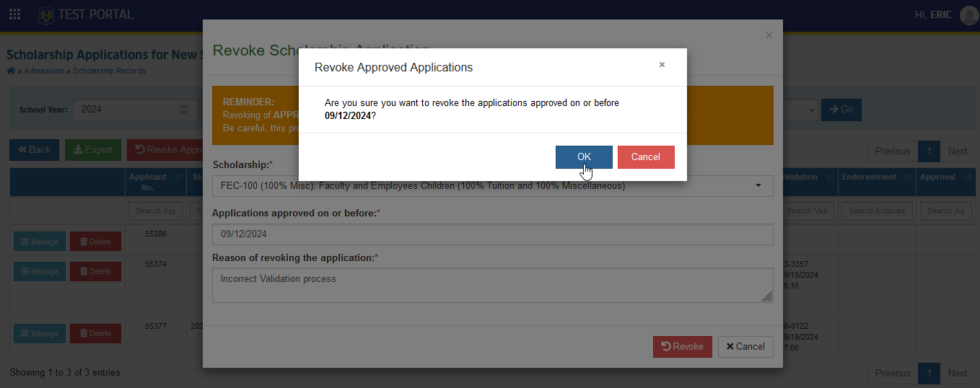This screenshot has height=388, width=980.
Task: Manage applicant 55374
Action: pos(40,272)
